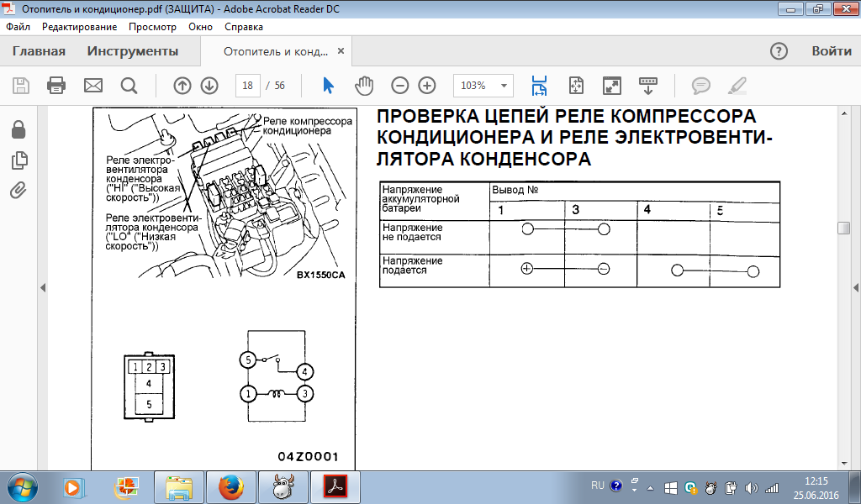Zoom out with the minus button
Viewport: 861px width, 504px height.
click(x=400, y=86)
